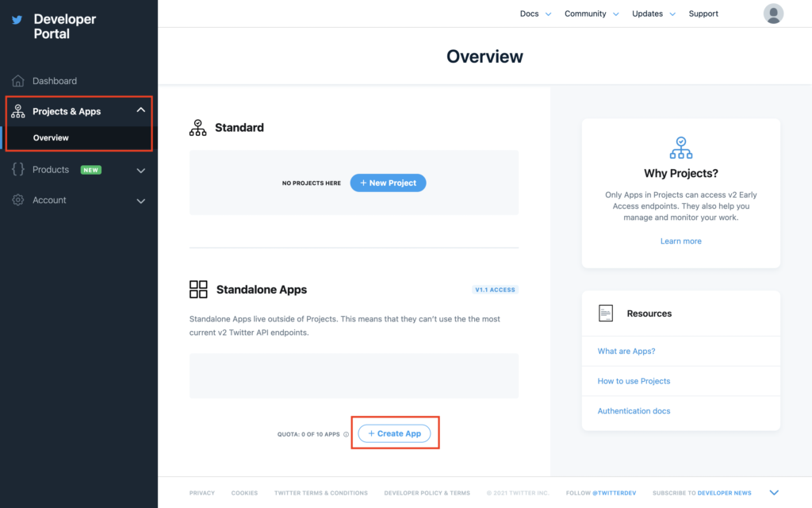The width and height of the screenshot is (812, 508).
Task: Open Twitter Terms & Conditions link
Action: coord(321,493)
